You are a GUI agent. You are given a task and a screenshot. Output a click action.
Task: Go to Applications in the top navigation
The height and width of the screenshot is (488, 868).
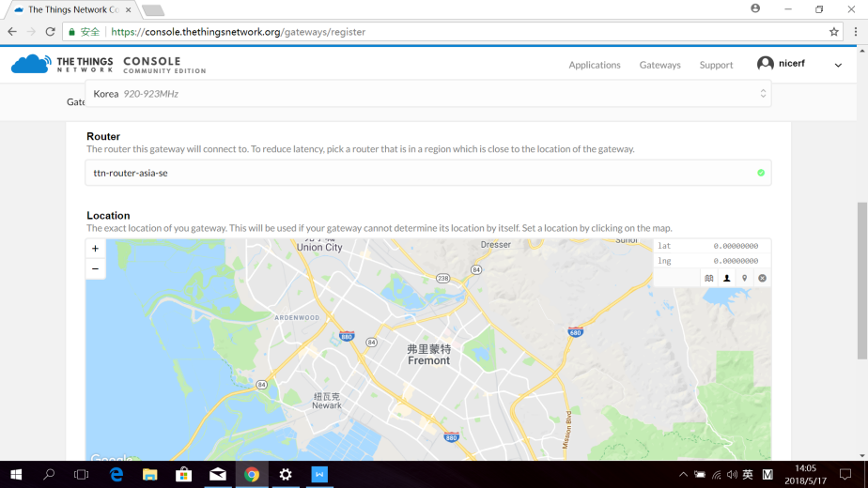(x=594, y=65)
